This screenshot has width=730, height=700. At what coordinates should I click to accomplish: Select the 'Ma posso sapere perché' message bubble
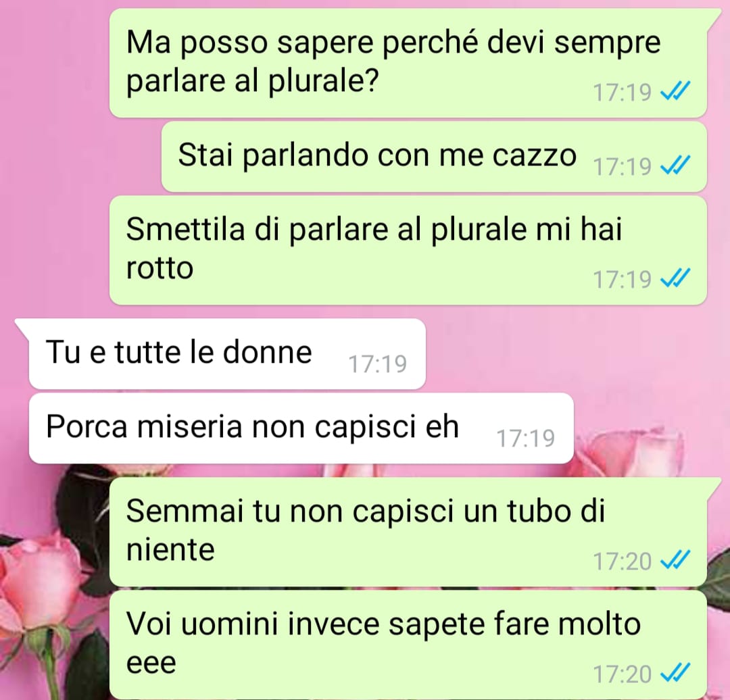[408, 63]
